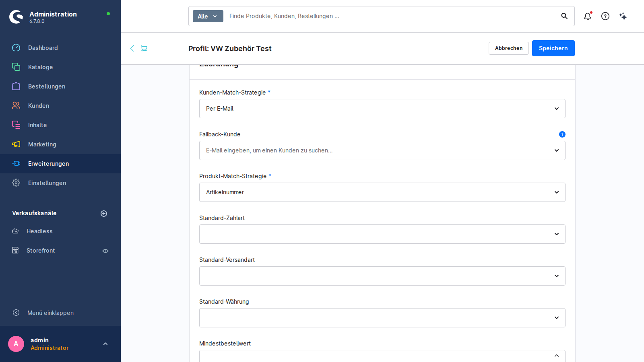The height and width of the screenshot is (362, 644).
Task: Open Produkt-Match-Strategie dropdown
Action: point(382,192)
